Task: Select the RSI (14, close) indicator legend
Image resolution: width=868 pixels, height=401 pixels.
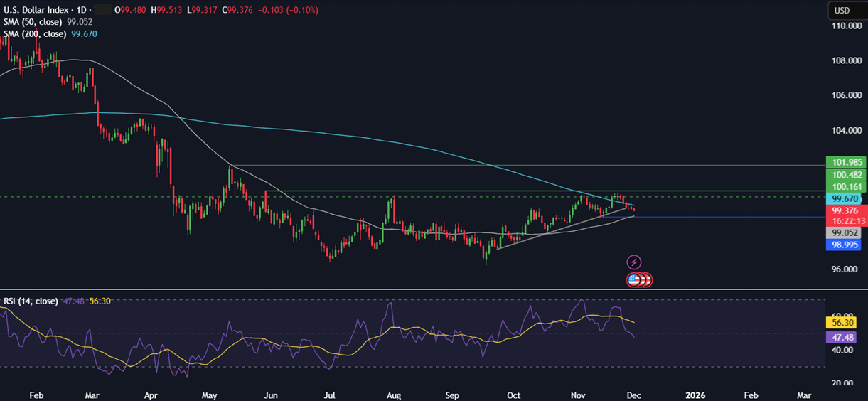Action: click(30, 301)
